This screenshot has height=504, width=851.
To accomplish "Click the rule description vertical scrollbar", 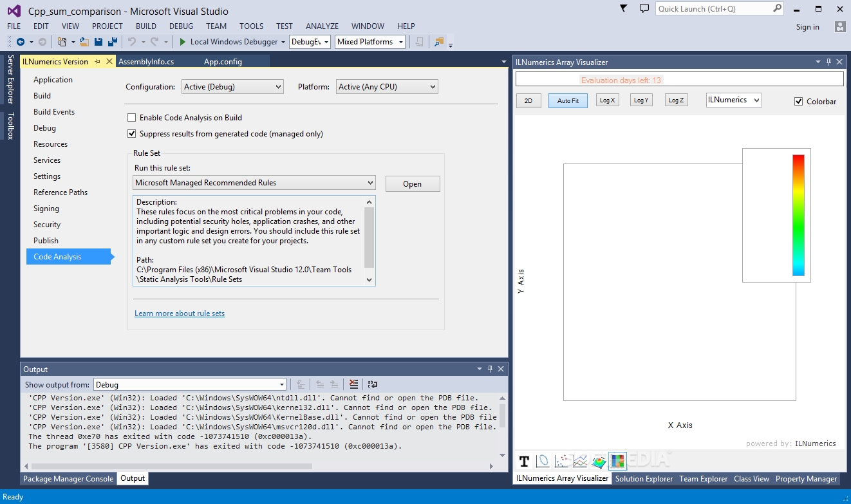I will 369,241.
